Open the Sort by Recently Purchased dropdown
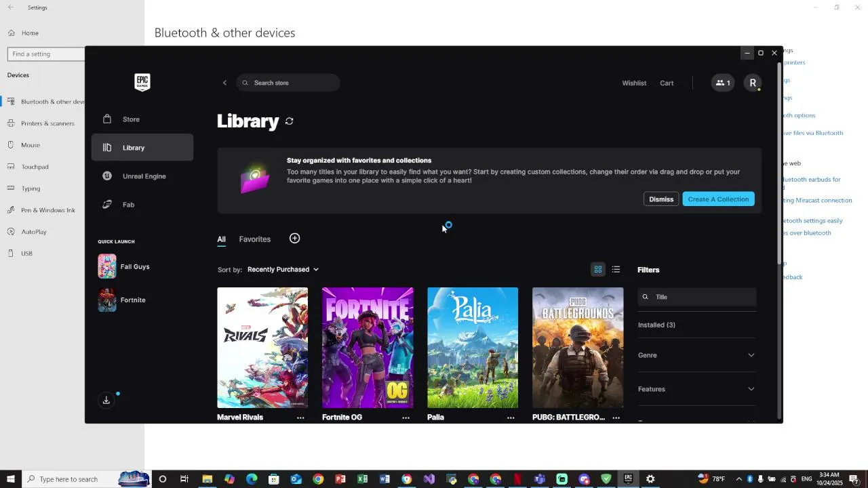Image resolution: width=868 pixels, height=488 pixels. point(283,270)
